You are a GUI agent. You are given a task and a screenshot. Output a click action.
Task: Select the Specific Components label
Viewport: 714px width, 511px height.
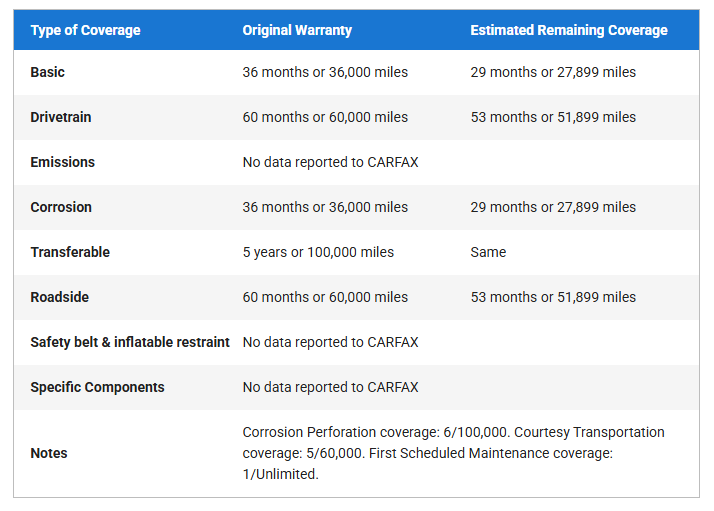point(97,387)
